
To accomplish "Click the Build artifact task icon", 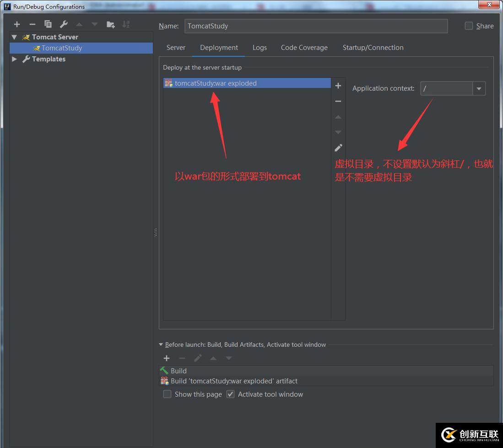I will tap(165, 381).
